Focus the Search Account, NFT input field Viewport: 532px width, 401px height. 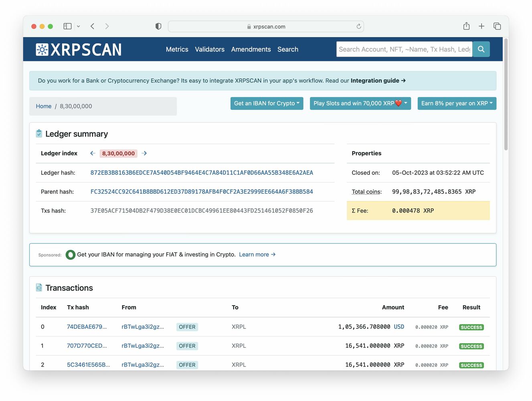tap(404, 49)
